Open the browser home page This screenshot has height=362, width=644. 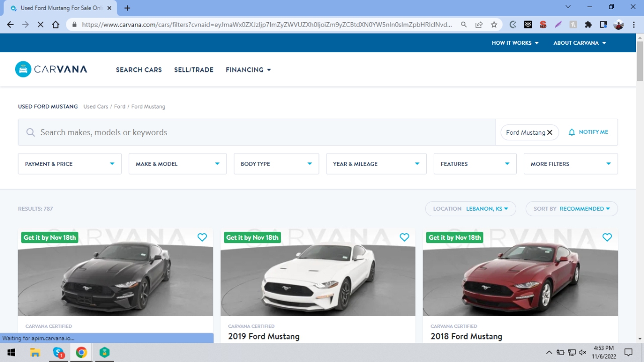coord(56,24)
